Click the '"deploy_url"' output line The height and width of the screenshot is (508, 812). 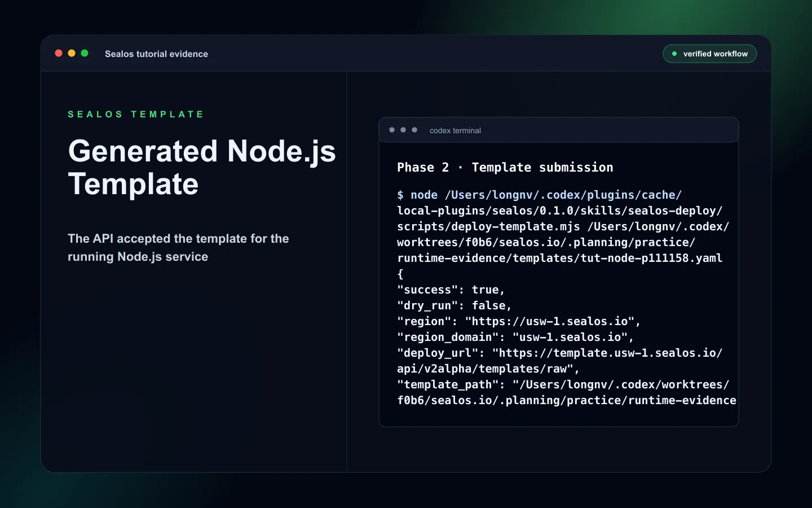click(x=560, y=353)
